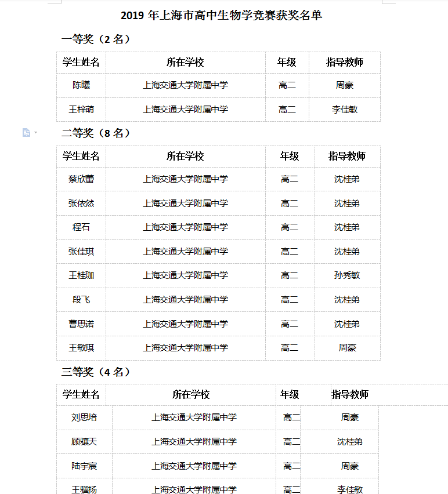
Task: Click the 高二 grade cell in 王梓萌's row
Action: click(x=287, y=110)
